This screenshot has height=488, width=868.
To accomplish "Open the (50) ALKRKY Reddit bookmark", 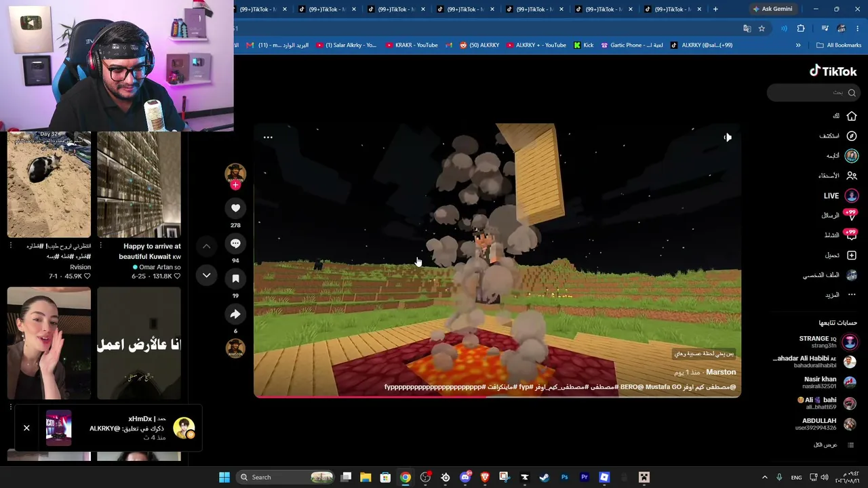I will click(479, 45).
